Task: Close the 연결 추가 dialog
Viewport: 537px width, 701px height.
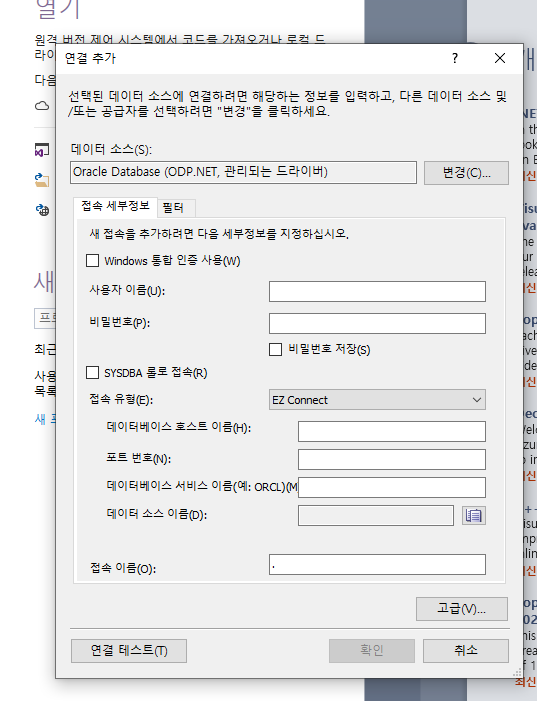Action: [x=500, y=58]
